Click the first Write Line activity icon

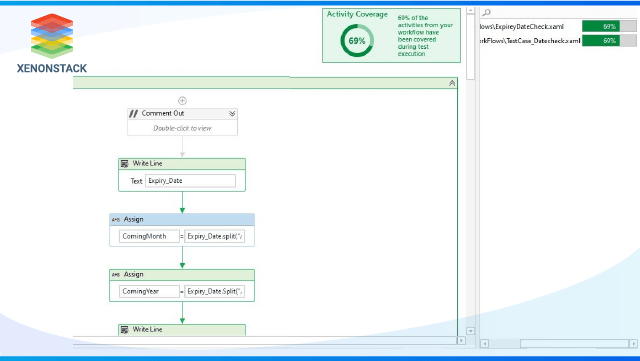(x=125, y=164)
